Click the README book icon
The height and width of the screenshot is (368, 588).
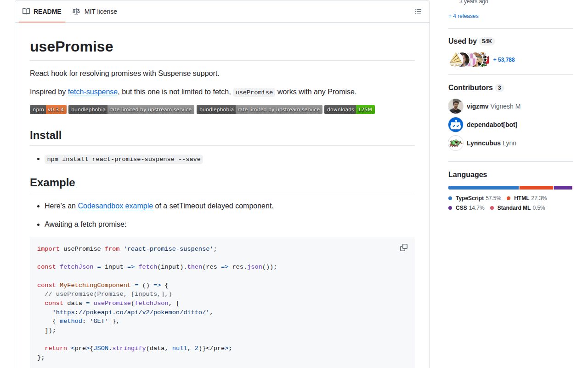[x=26, y=11]
